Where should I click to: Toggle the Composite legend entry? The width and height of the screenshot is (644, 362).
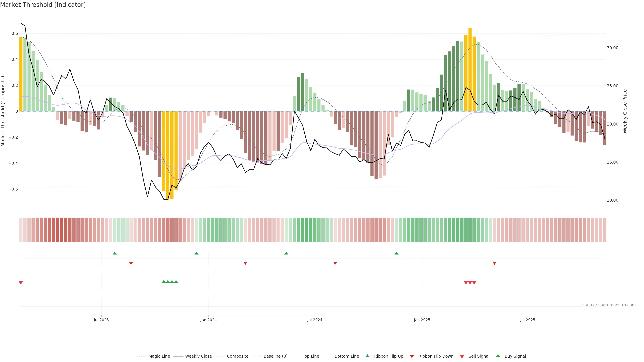click(x=237, y=356)
